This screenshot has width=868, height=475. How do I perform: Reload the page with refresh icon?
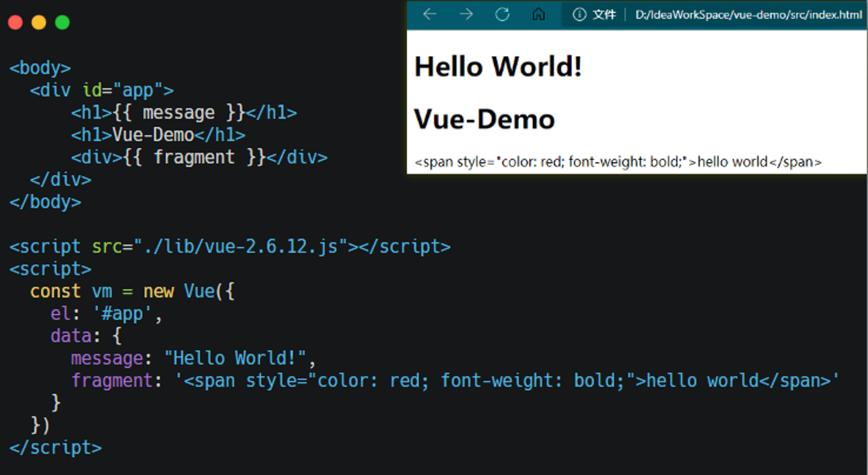coord(502,14)
